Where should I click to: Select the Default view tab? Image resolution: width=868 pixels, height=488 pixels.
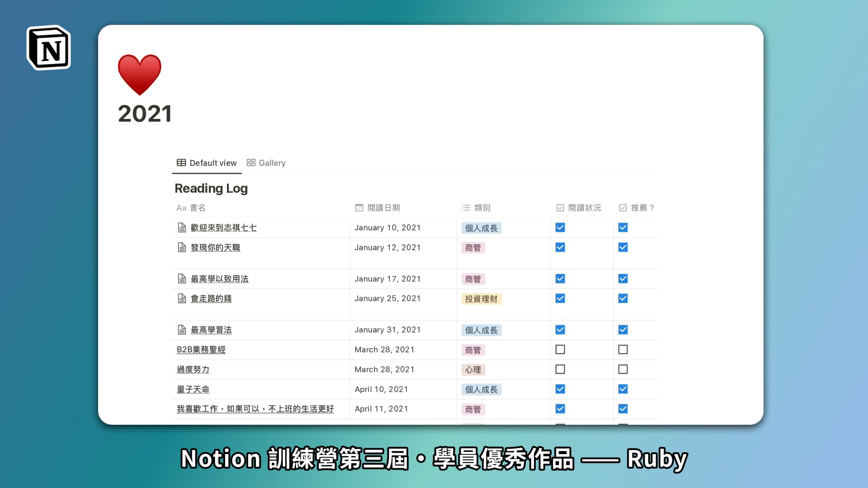coord(212,163)
